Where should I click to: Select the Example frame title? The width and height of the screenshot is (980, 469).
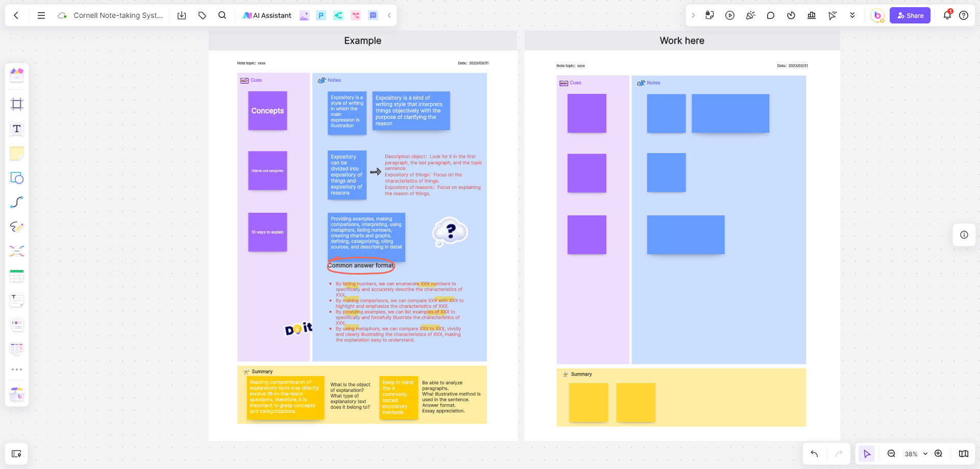pyautogui.click(x=362, y=41)
